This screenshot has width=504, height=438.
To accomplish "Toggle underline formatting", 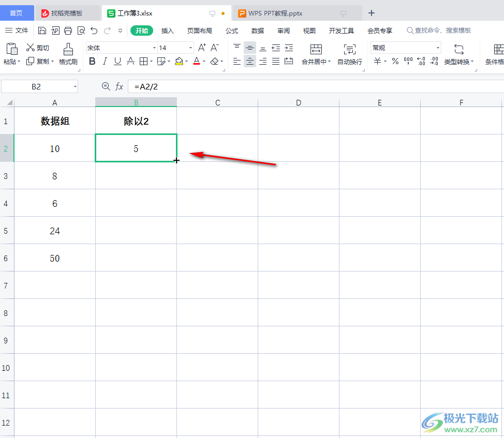I will click(117, 61).
